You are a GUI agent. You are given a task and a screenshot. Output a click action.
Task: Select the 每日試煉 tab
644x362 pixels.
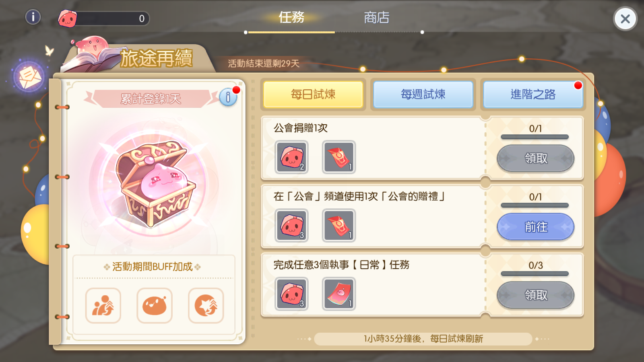point(313,95)
